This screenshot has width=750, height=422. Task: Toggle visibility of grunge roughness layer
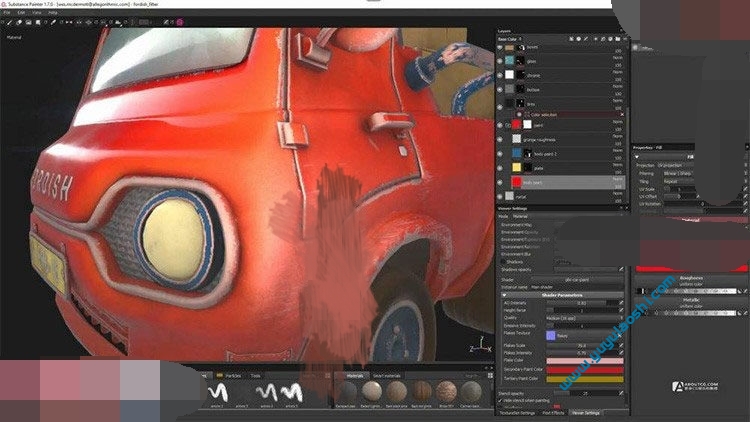500,139
